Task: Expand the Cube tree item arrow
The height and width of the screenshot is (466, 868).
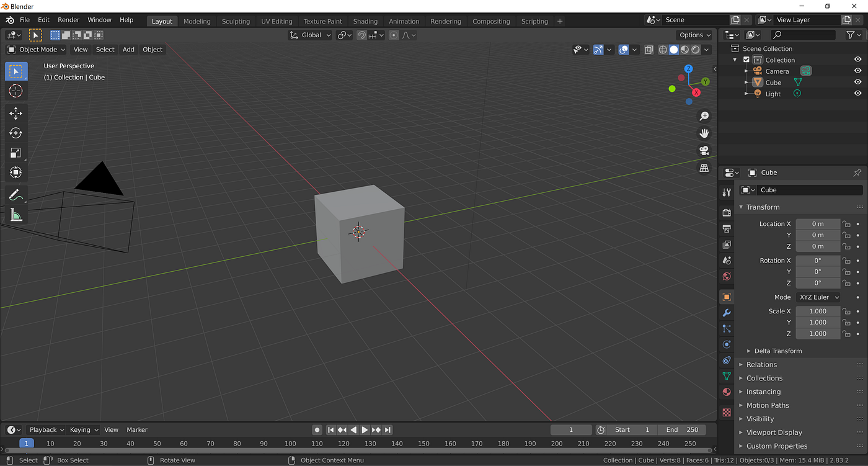Action: tap(746, 83)
